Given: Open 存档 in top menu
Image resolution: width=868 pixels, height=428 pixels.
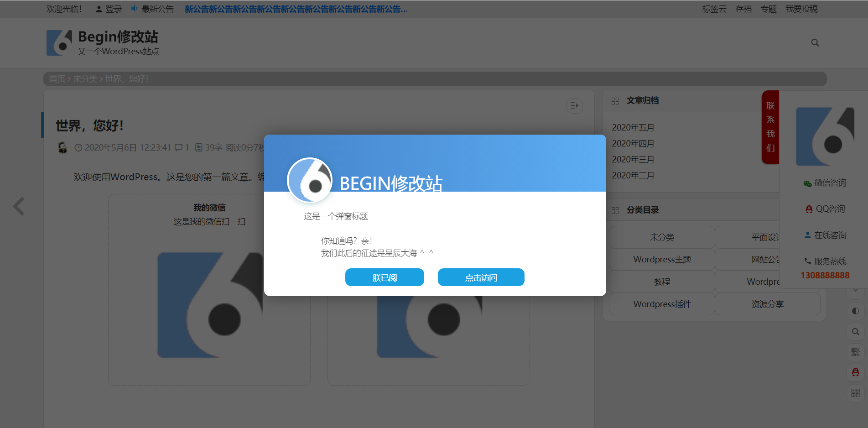Looking at the screenshot, I should click(x=743, y=9).
